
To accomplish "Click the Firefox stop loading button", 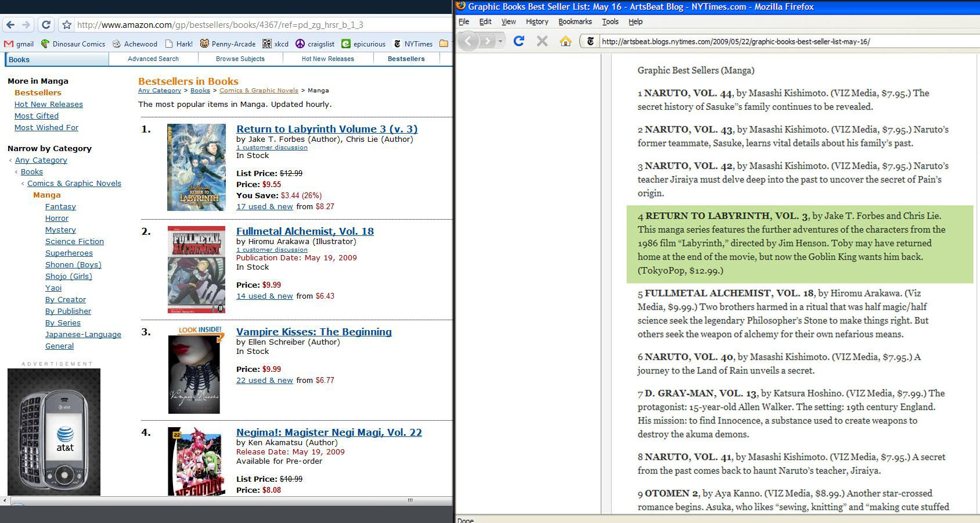I will click(542, 41).
